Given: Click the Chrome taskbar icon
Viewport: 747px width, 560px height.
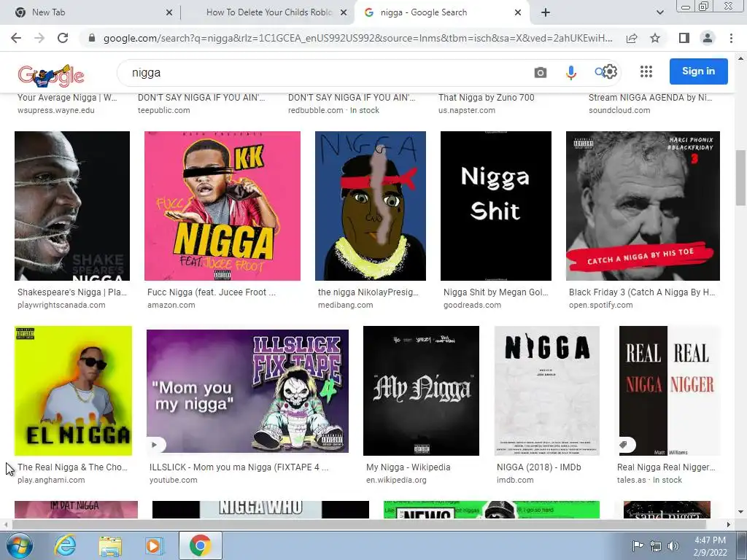Looking at the screenshot, I should point(200,545).
